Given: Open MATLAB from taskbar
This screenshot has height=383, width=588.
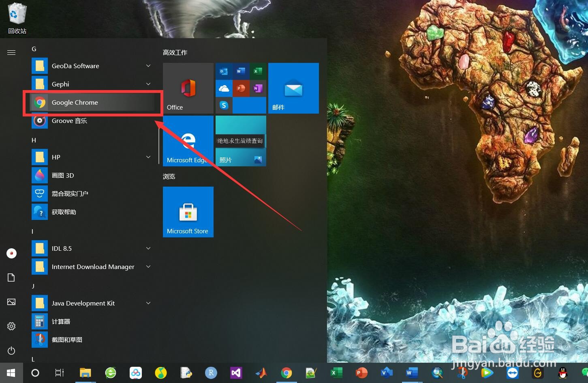Looking at the screenshot, I should pyautogui.click(x=261, y=372).
